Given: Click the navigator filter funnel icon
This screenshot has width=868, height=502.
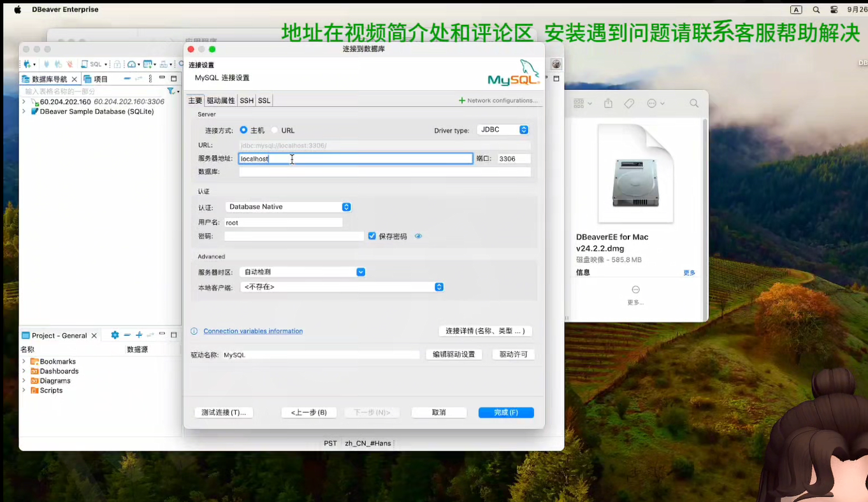Looking at the screenshot, I should coord(171,91).
